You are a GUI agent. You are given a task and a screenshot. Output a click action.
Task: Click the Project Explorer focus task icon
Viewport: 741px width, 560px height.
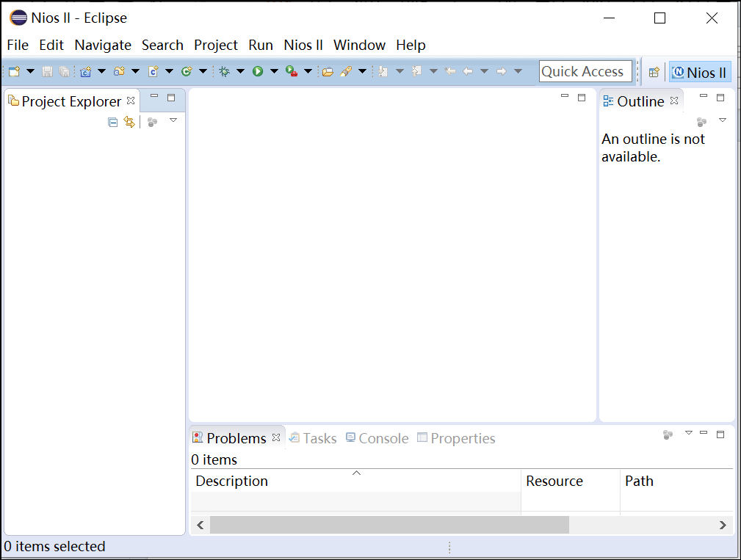point(152,123)
